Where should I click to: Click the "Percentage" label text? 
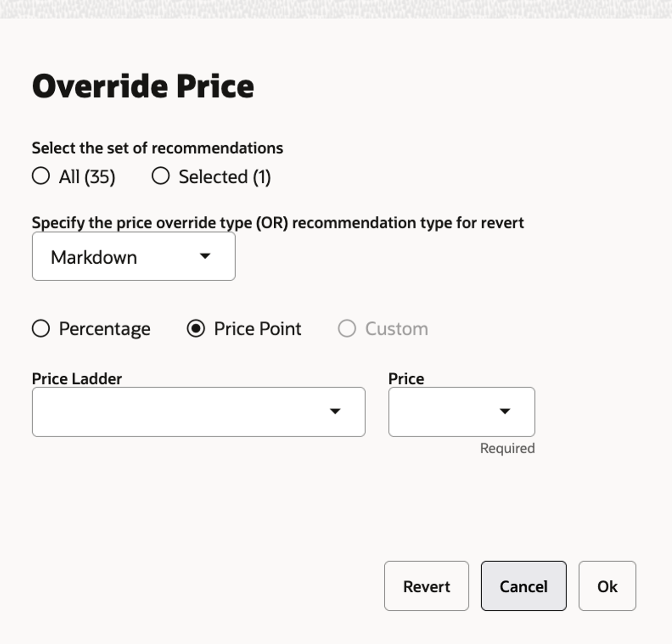tap(104, 329)
